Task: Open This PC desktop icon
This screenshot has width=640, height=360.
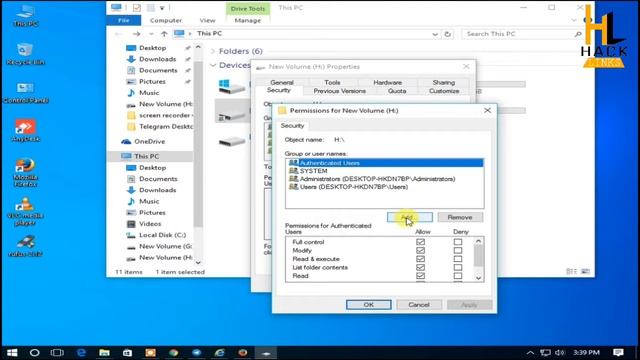Action: pos(25,16)
